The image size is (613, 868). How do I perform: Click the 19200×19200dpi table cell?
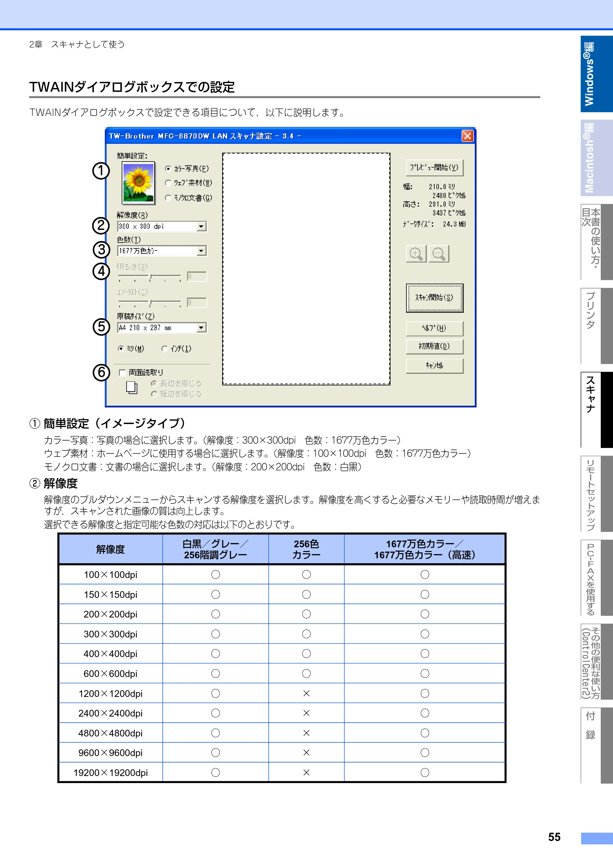[110, 772]
